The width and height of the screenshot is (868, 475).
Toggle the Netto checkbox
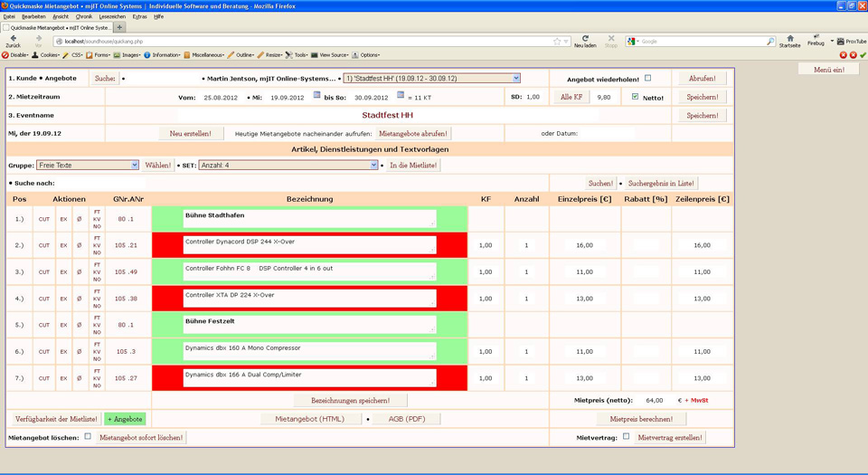point(635,96)
